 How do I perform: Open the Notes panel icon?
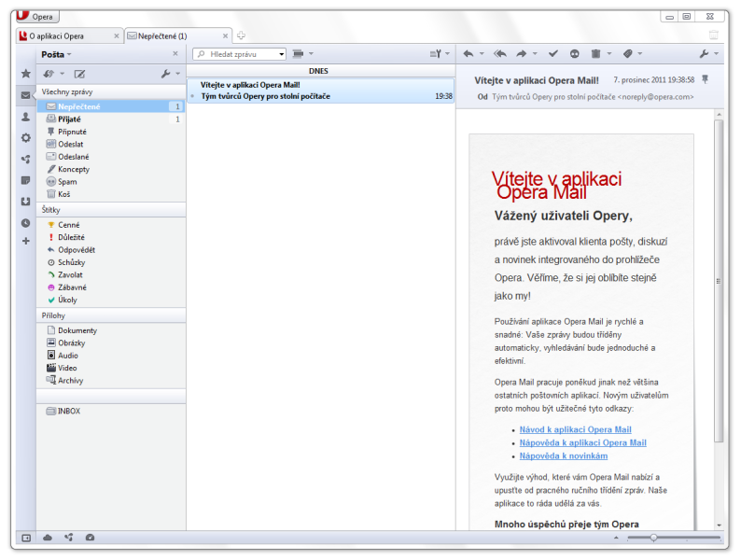[x=26, y=180]
